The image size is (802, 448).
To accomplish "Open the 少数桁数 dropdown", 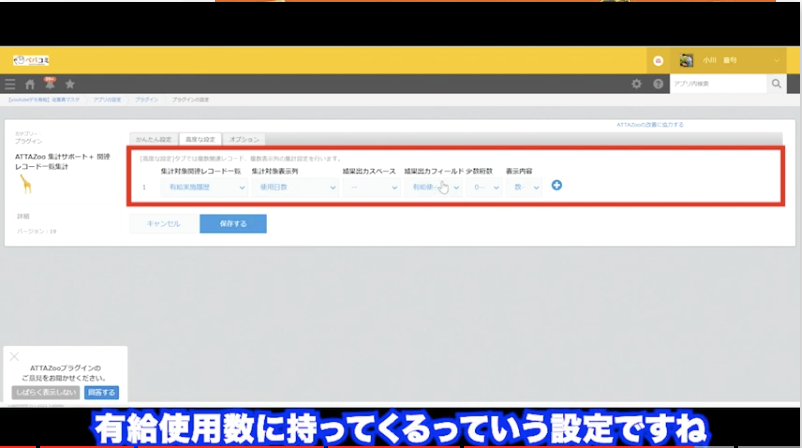I will pos(485,186).
